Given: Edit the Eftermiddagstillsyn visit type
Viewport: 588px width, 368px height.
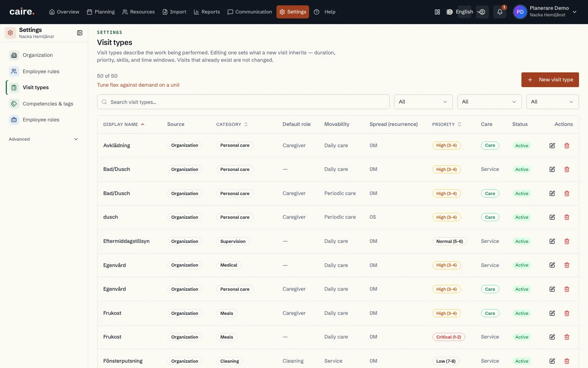Looking at the screenshot, I should (552, 241).
